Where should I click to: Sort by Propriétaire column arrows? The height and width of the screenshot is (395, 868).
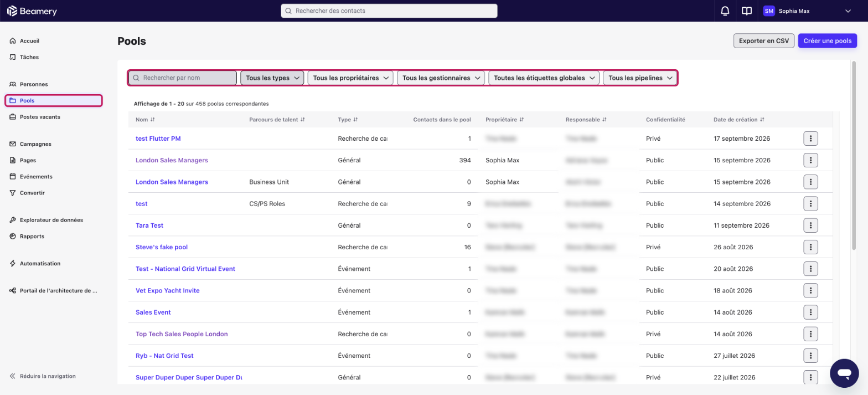(521, 120)
